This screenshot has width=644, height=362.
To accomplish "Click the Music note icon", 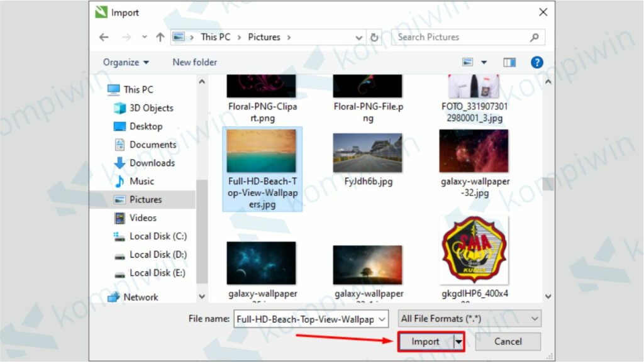I will point(119,181).
